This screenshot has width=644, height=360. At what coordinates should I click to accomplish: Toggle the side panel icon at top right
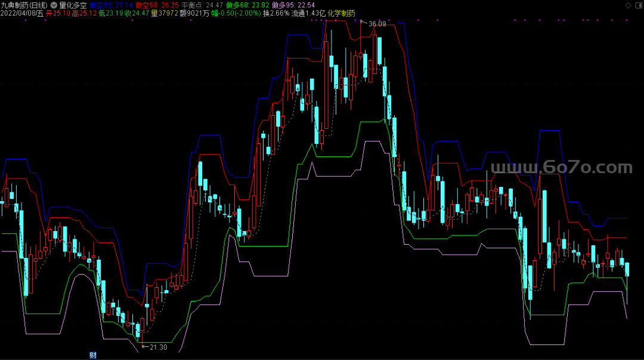638,5
